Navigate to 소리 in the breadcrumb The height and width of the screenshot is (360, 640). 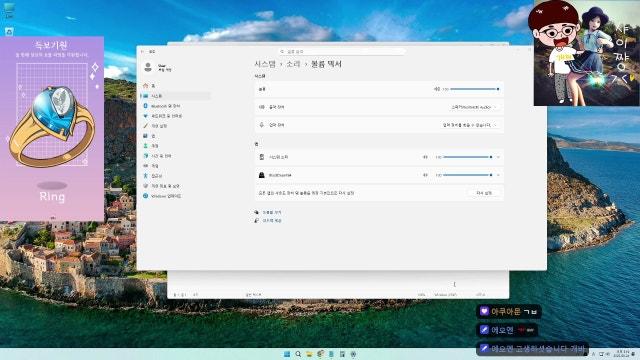pyautogui.click(x=293, y=64)
